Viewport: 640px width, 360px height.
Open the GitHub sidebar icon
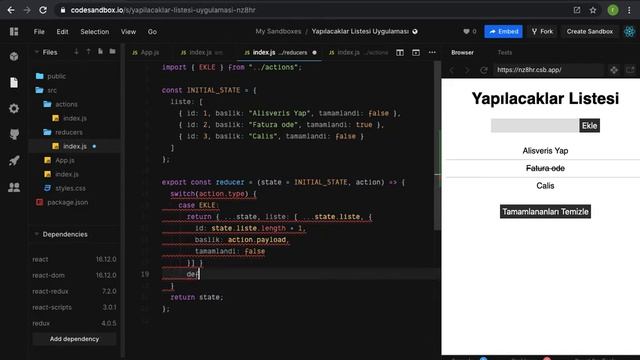point(14,134)
